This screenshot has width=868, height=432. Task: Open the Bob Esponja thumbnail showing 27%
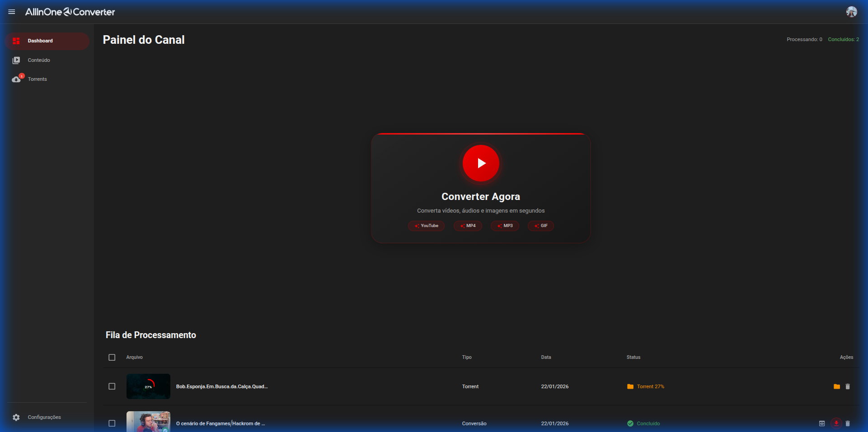pyautogui.click(x=148, y=386)
